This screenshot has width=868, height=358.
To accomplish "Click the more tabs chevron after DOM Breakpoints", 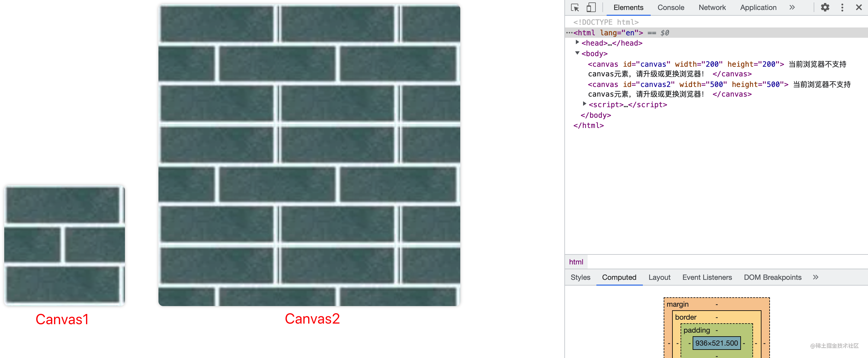I will [816, 277].
